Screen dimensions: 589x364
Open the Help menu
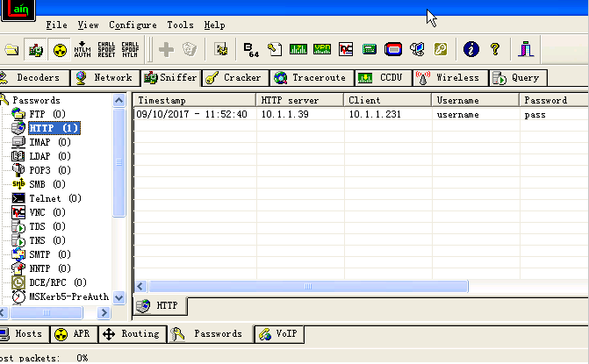pos(214,25)
